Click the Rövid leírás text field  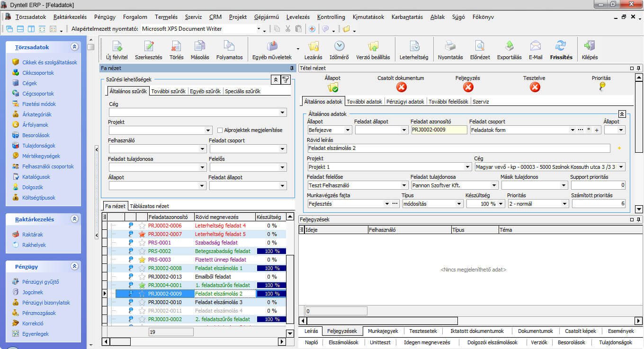[458, 148]
